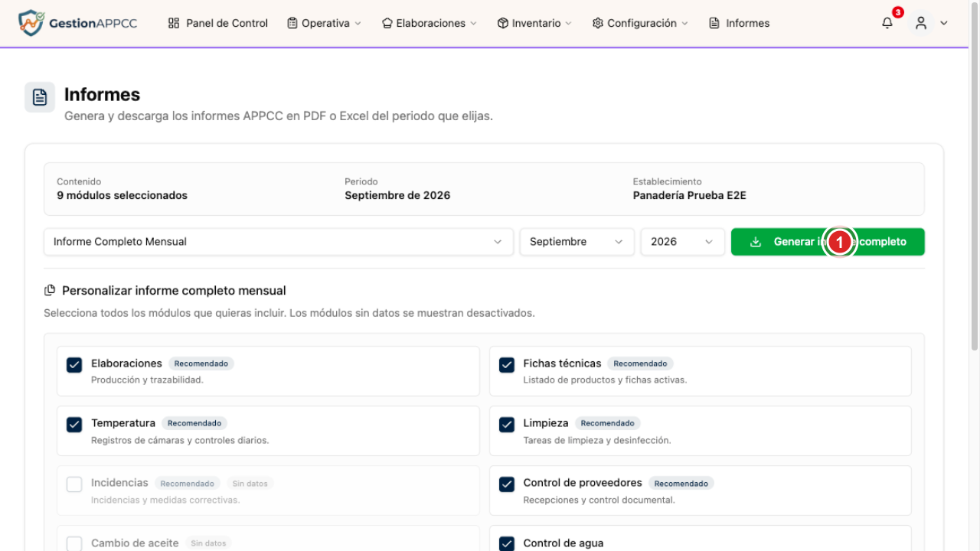Uncheck the Fichas técnicas checkbox
This screenshot has height=551, width=980.
pyautogui.click(x=507, y=365)
